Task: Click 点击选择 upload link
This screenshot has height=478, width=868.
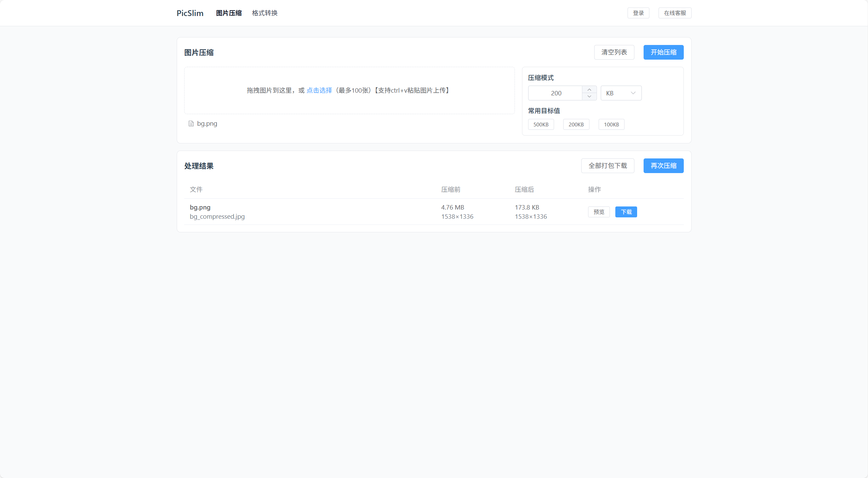Action: tap(319, 91)
